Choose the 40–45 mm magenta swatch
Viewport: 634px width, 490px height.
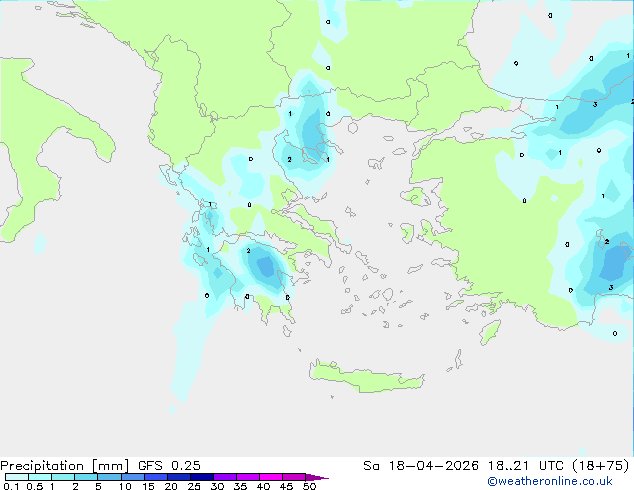[271, 477]
